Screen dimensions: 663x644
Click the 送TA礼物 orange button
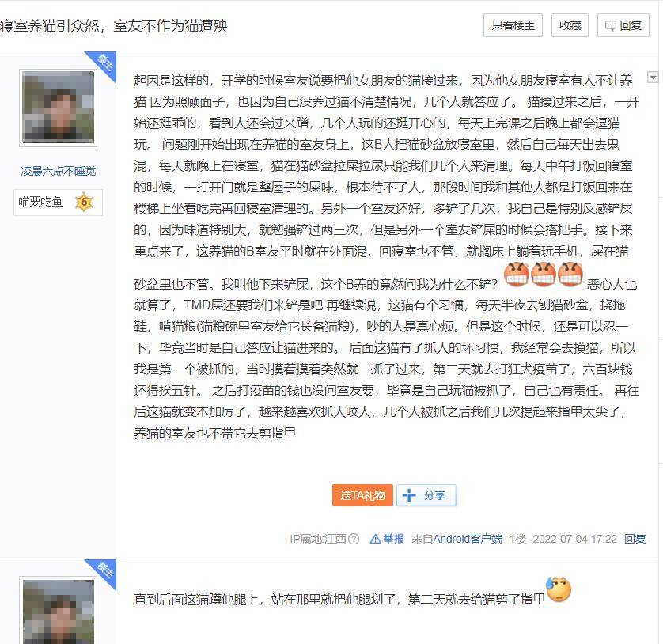coord(363,495)
